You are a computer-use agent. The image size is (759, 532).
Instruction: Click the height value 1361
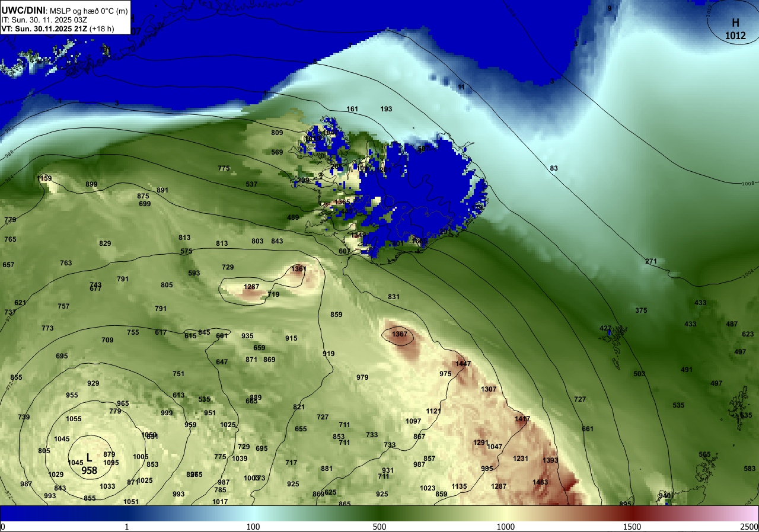[299, 269]
